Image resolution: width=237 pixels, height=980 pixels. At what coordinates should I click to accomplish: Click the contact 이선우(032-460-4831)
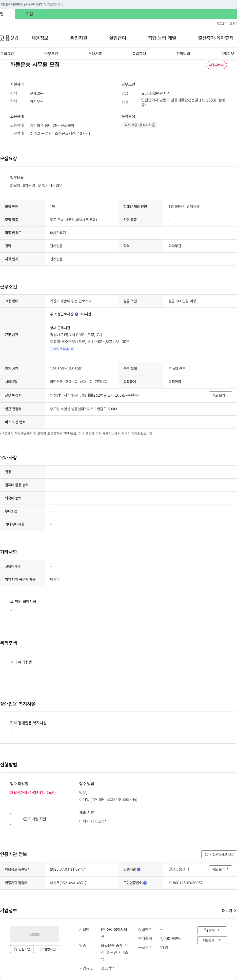coord(68,883)
